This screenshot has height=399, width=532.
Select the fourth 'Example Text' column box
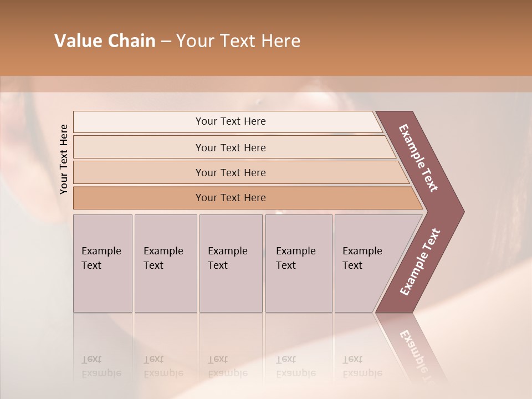pyautogui.click(x=299, y=263)
